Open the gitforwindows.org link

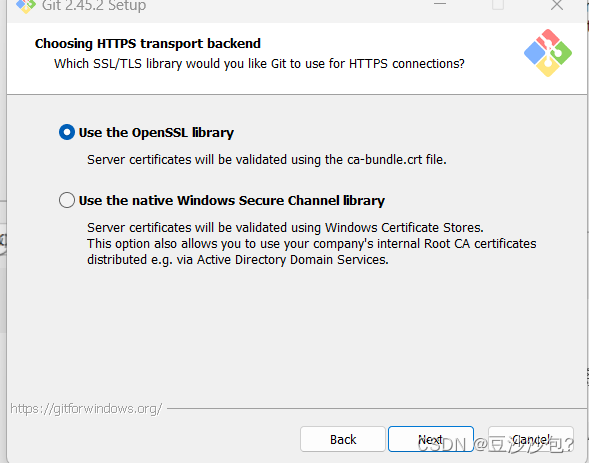[86, 408]
